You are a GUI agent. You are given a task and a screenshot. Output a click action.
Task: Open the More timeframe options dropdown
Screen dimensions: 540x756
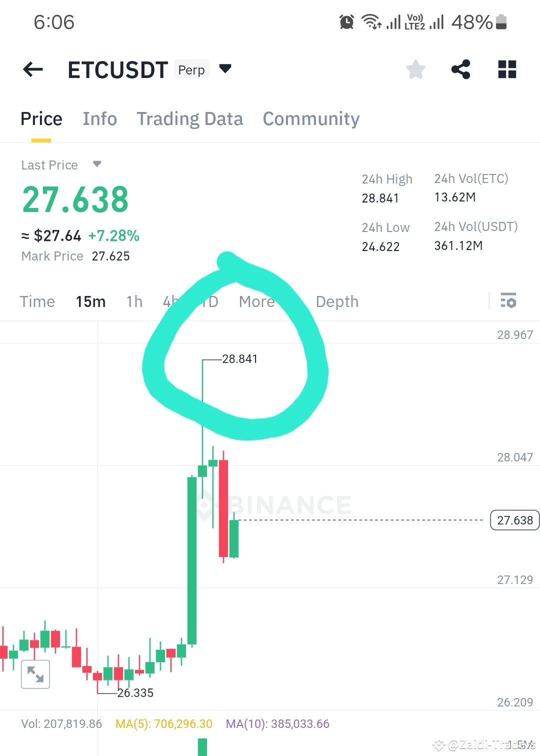coord(257,301)
